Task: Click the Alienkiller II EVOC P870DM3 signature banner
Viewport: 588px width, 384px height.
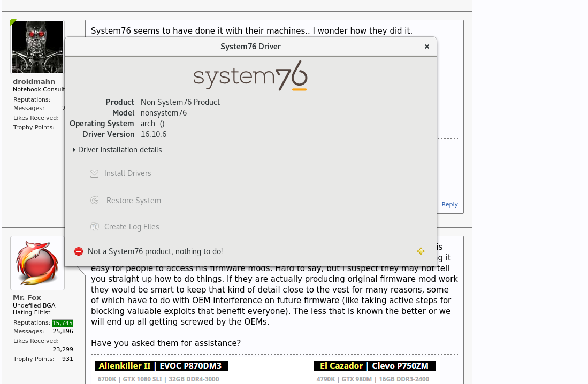Action: tap(161, 366)
